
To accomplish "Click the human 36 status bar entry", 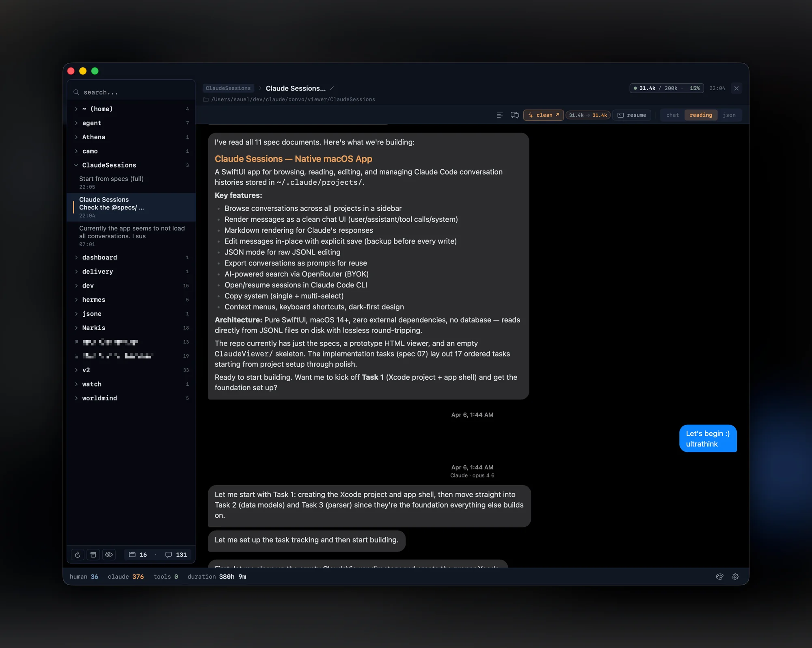I will (x=84, y=577).
